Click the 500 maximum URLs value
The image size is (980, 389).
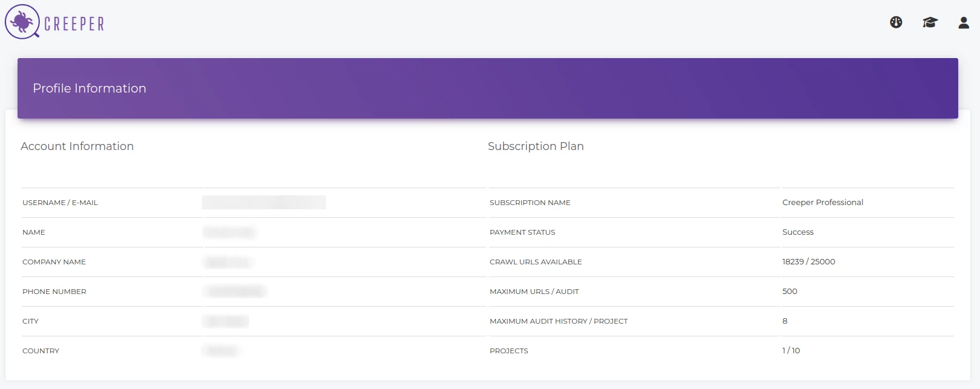pos(790,292)
